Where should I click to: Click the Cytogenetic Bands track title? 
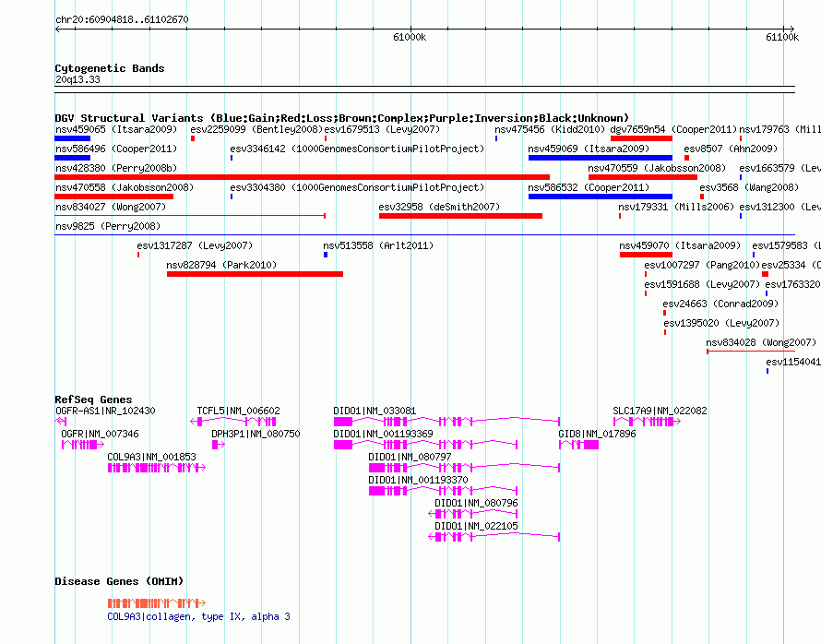(x=110, y=68)
